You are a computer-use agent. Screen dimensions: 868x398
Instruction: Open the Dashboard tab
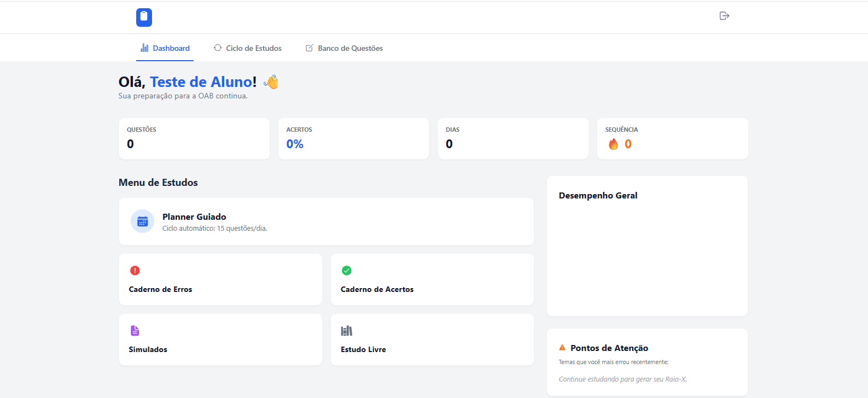click(165, 48)
